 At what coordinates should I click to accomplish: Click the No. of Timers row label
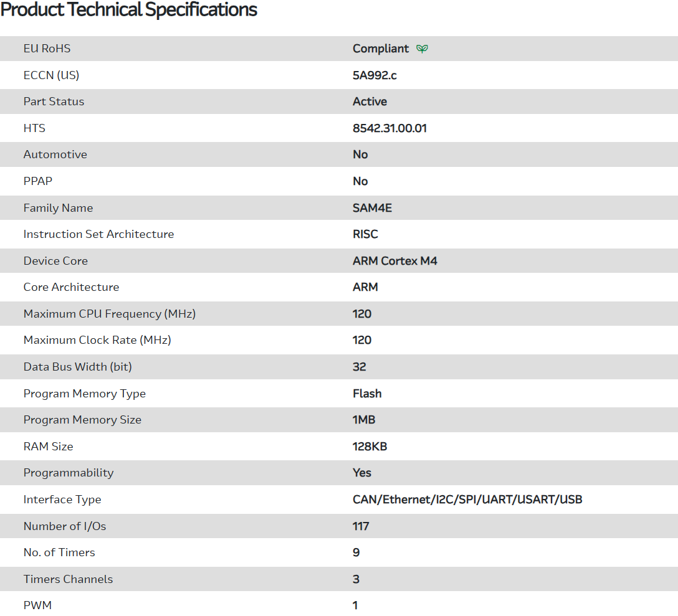(59, 552)
